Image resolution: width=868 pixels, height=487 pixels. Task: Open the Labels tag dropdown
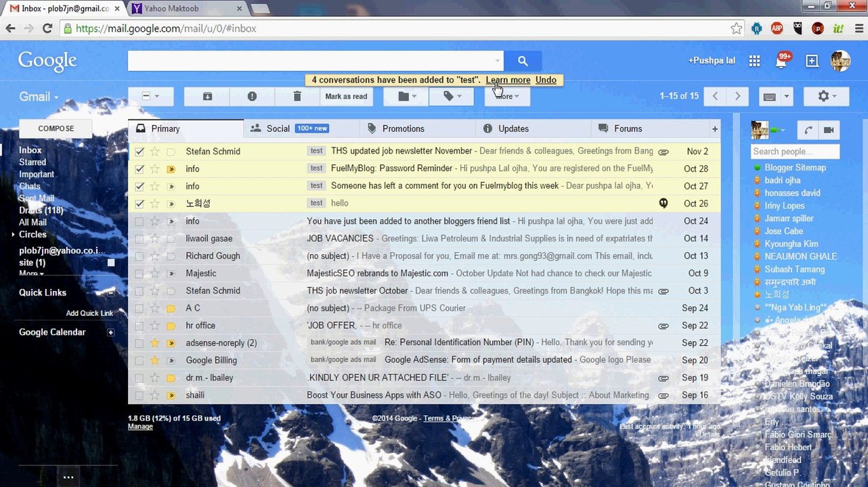(x=452, y=97)
